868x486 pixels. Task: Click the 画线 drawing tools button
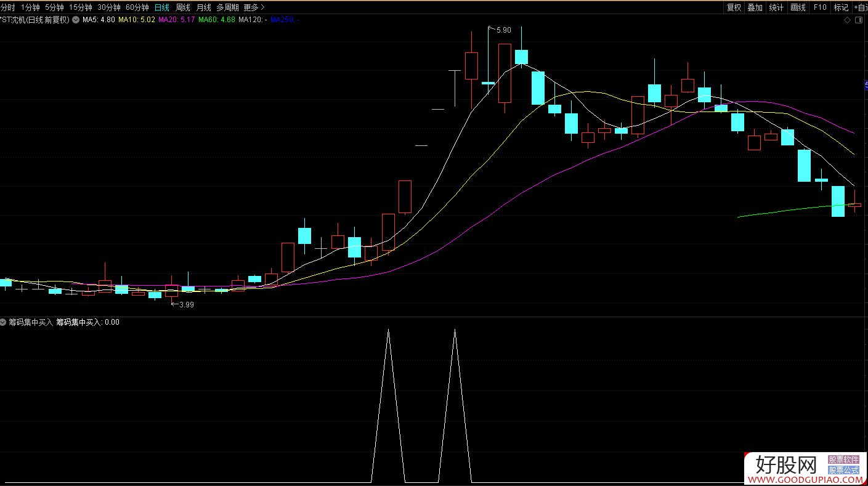[798, 7]
